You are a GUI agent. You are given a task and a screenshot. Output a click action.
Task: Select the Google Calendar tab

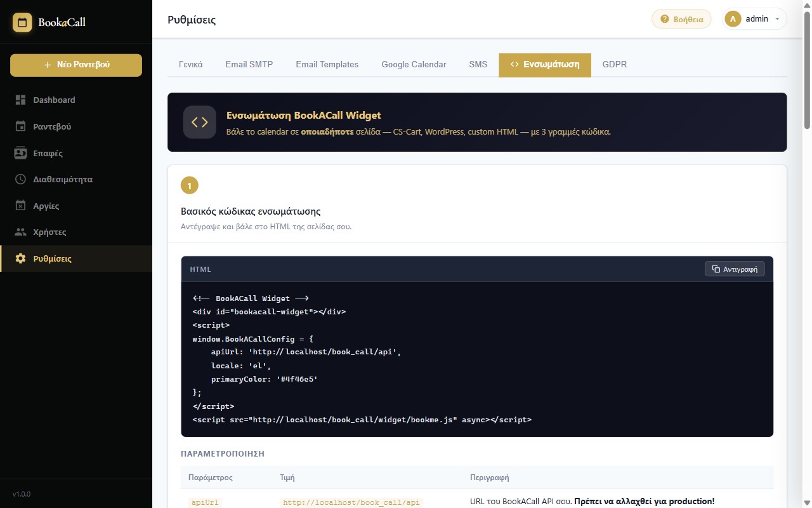[414, 65]
